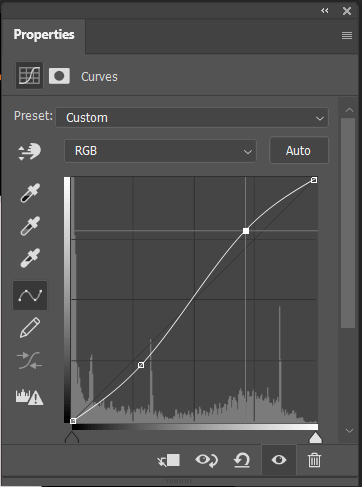Viewport: 362px width, 487px height.
Task: Pick the black point eyedropper
Action: [x=30, y=193]
